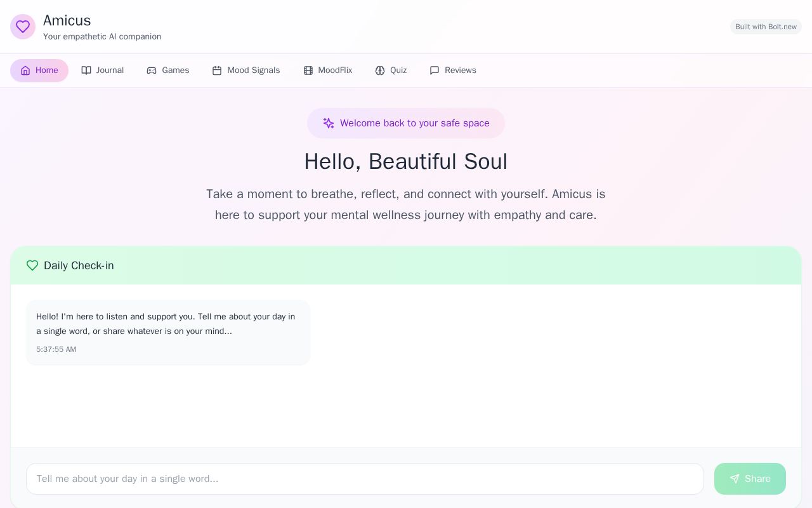Click the Home house icon
The image size is (812, 508).
click(25, 70)
